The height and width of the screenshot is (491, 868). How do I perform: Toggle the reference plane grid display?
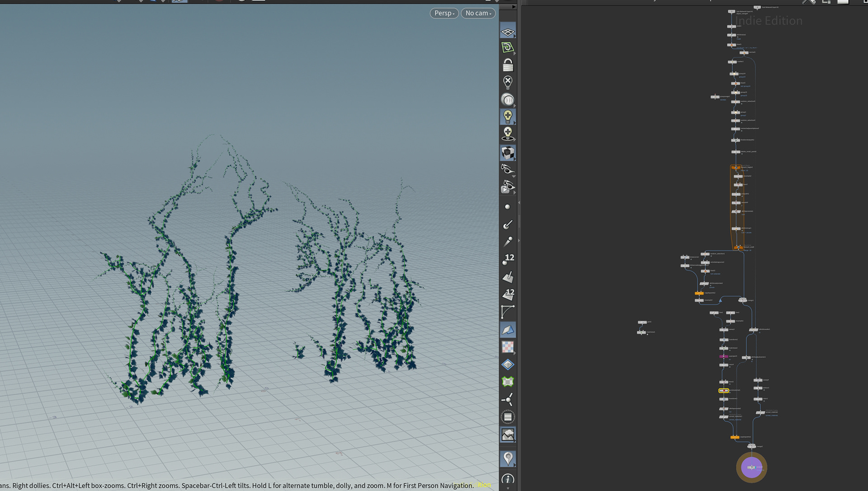click(508, 32)
